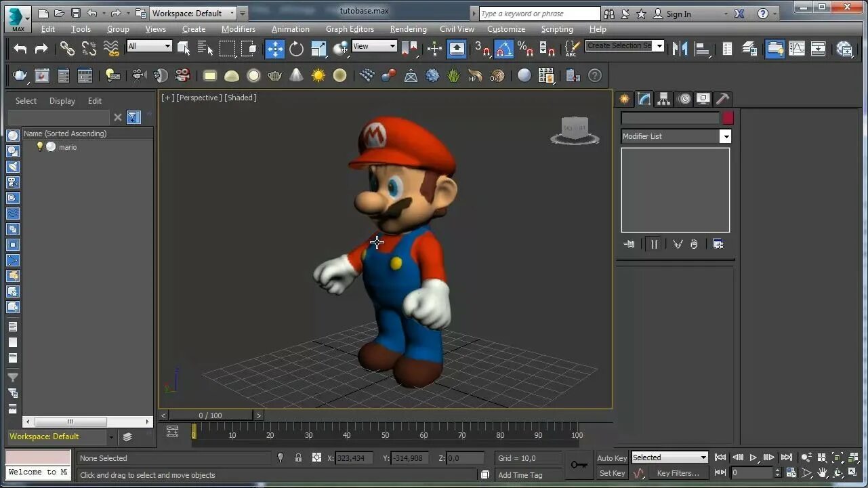Open the Sign In dropdown

click(x=726, y=14)
